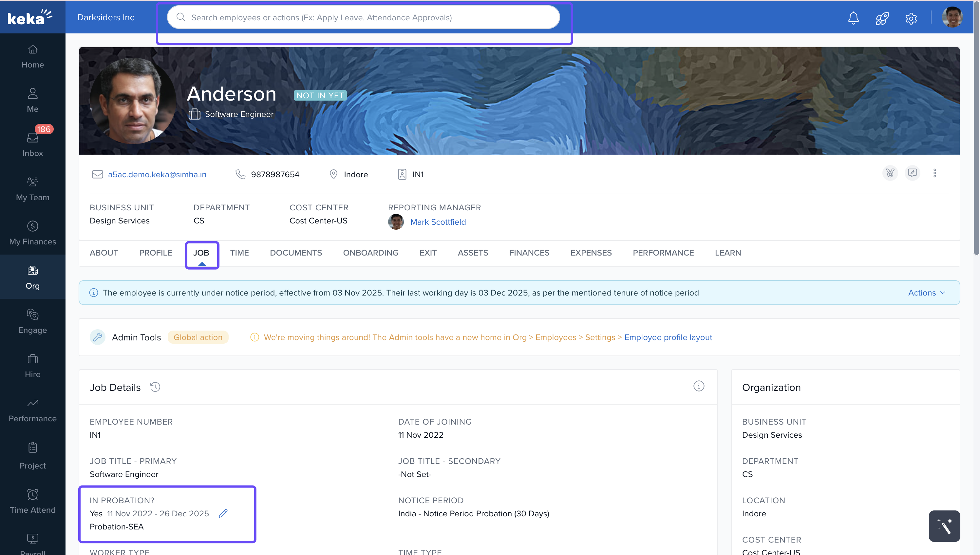Viewport: 980px width, 555px height.
Task: Open user profile avatar menu
Action: 952,18
